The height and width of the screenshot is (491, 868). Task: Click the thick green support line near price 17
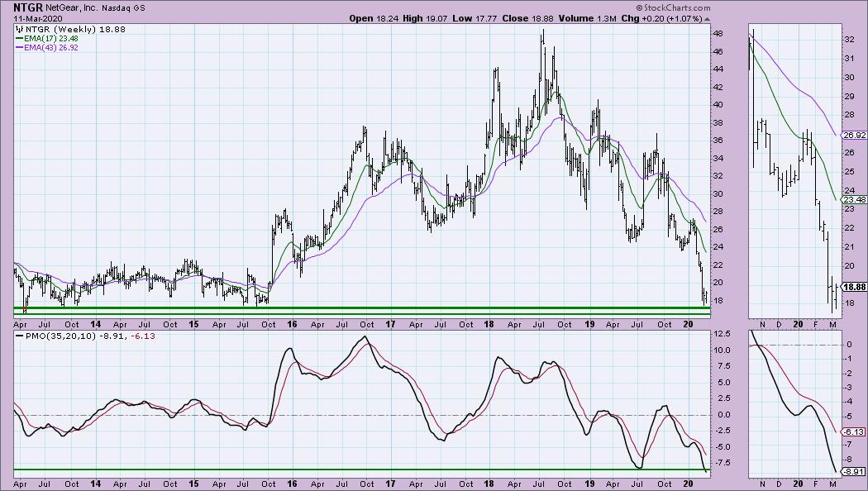point(361,307)
